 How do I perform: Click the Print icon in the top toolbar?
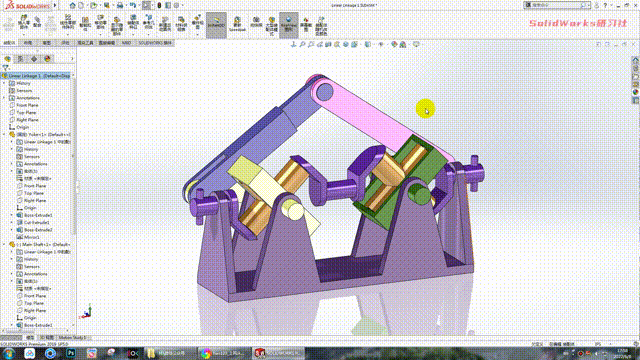tap(120, 5)
